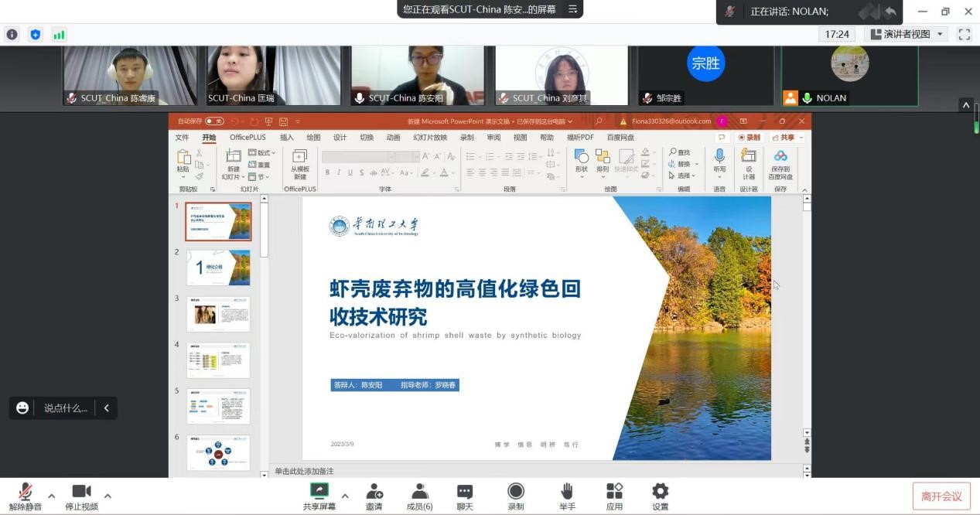The width and height of the screenshot is (980, 515).
Task: Switch to the Insert (插入) ribbon tab
Action: (x=286, y=138)
